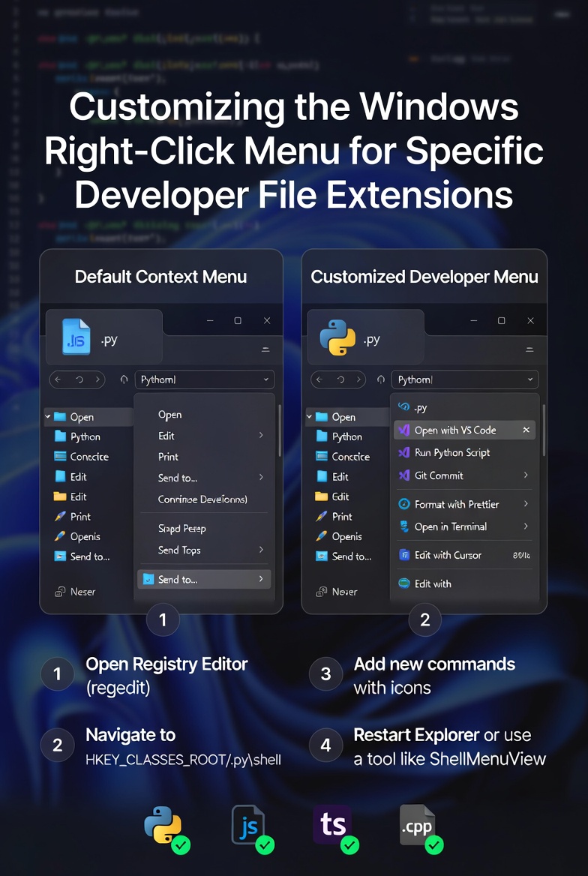Click the .cpp file icon in the bottom row
588x876 pixels.
[417, 825]
